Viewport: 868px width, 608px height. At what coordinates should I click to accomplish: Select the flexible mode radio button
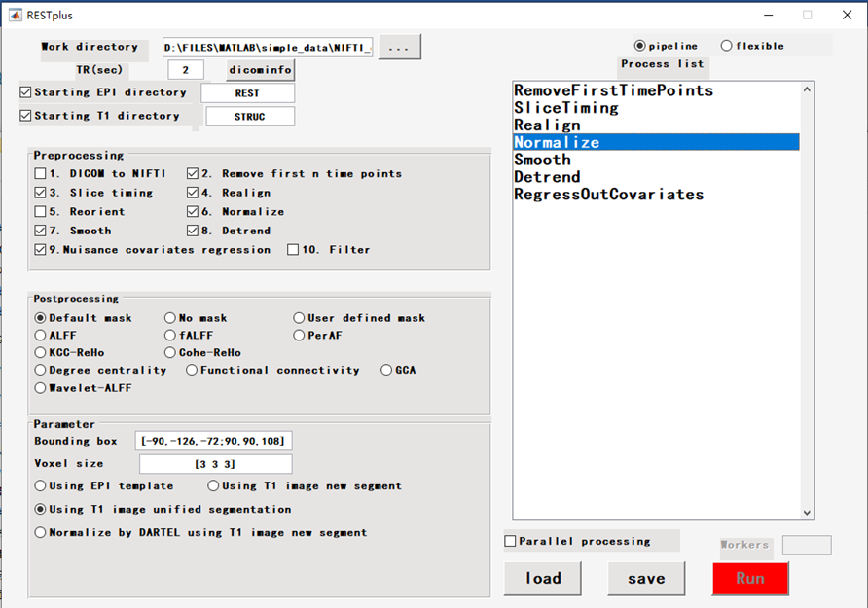coord(727,46)
